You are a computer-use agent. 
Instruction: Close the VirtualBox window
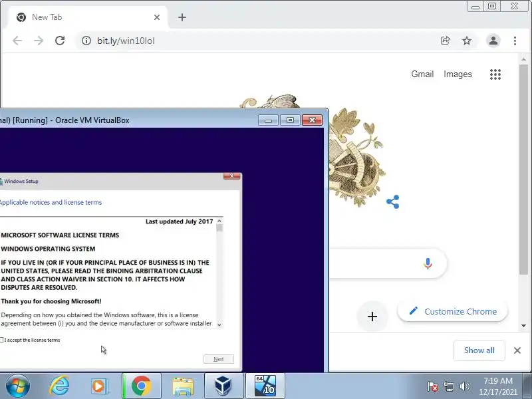coord(312,120)
